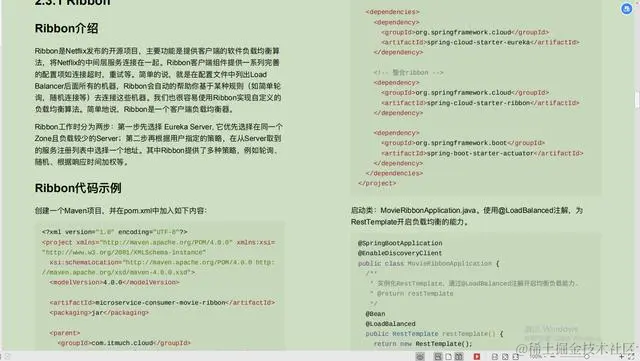Click the "@EnableDiscoveryClient" annotation line

[x=400, y=253]
